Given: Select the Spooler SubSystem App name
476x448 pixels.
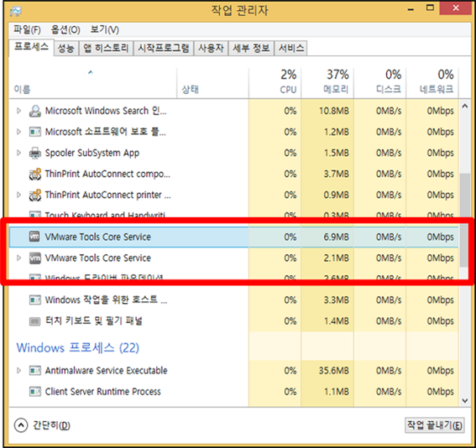Looking at the screenshot, I should 92,153.
